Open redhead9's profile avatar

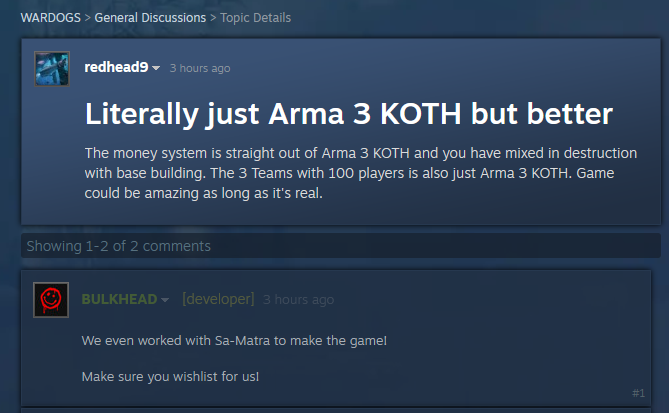[x=52, y=69]
